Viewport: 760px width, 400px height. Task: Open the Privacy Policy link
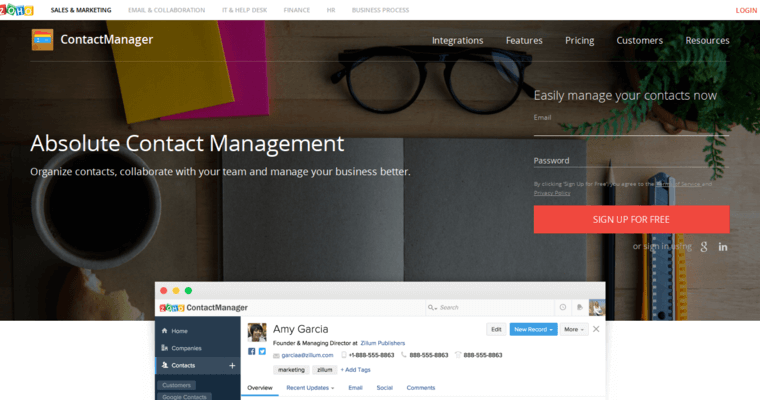(552, 193)
